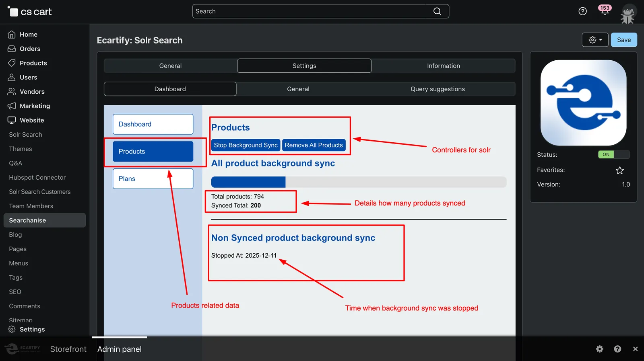Screen dimensions: 644x361
Task: Click the Users person icon
Action: pos(12,77)
